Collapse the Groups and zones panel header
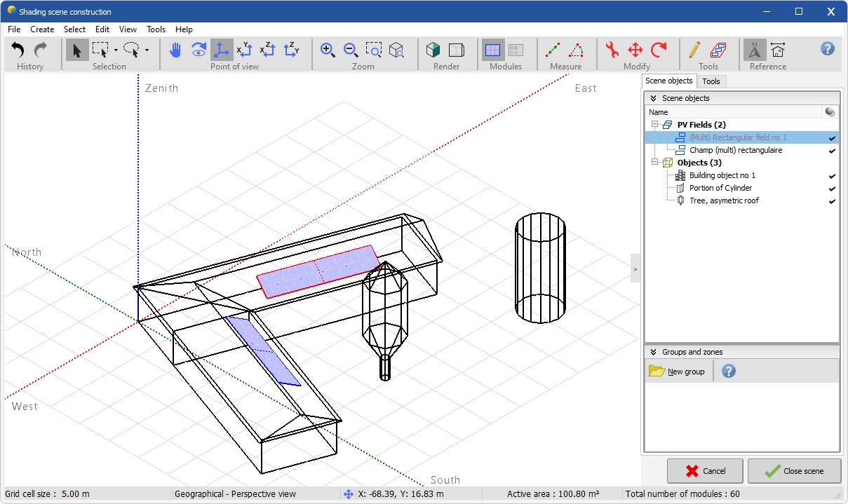Viewport: 848px width, 504px height. 741,352
